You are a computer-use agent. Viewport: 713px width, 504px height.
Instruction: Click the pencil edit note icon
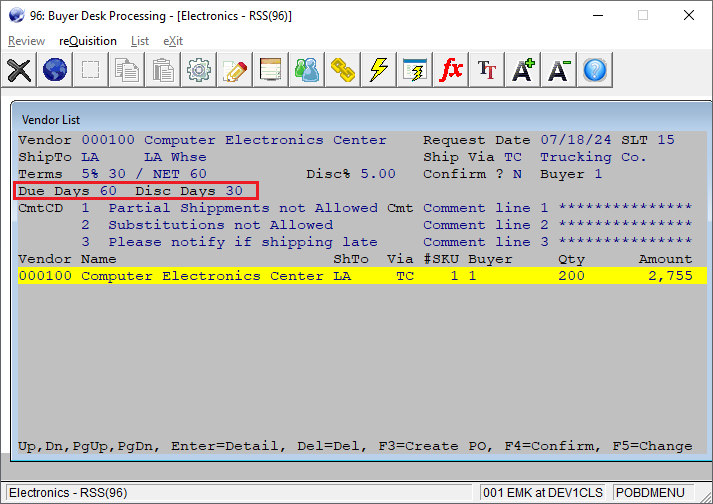pyautogui.click(x=235, y=70)
